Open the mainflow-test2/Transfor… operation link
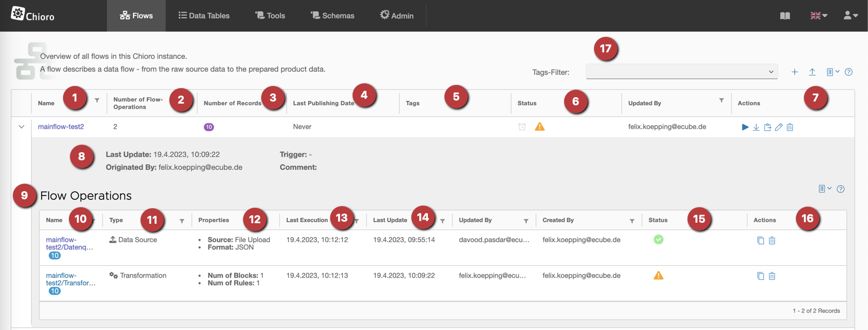Screen dimensions: 868x330 tap(70, 279)
